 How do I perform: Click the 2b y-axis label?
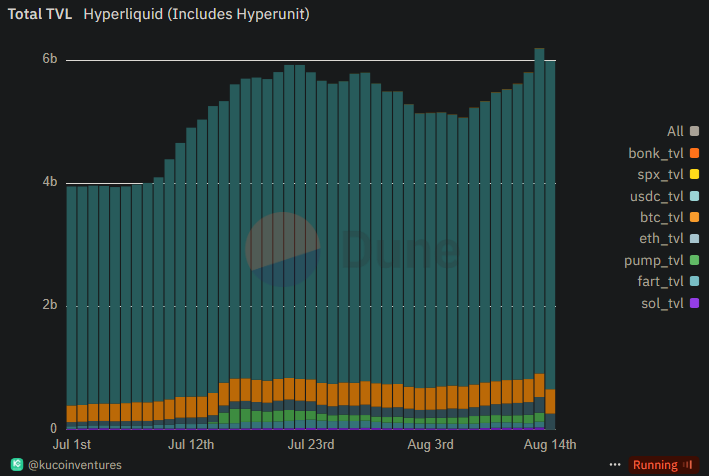tap(50, 305)
